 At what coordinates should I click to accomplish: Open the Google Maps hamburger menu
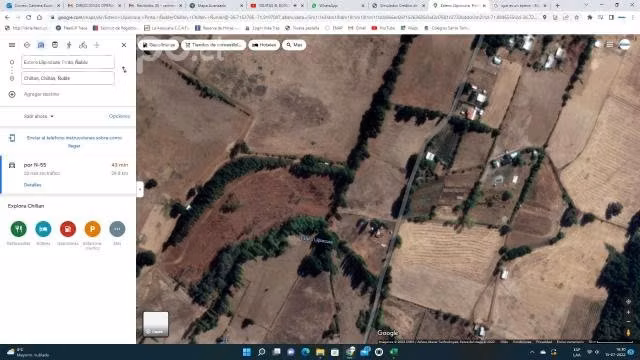click(x=12, y=45)
